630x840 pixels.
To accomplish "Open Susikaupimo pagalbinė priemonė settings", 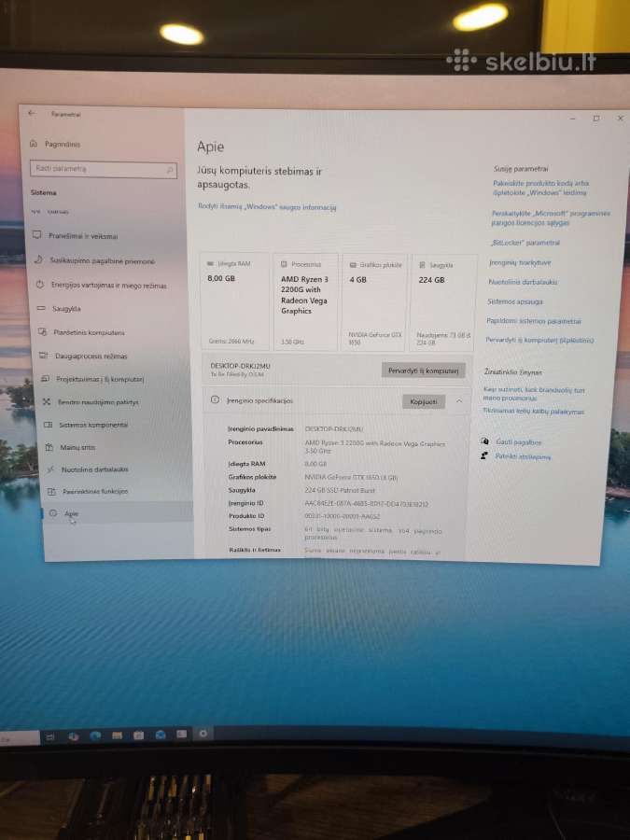I will click(102, 261).
